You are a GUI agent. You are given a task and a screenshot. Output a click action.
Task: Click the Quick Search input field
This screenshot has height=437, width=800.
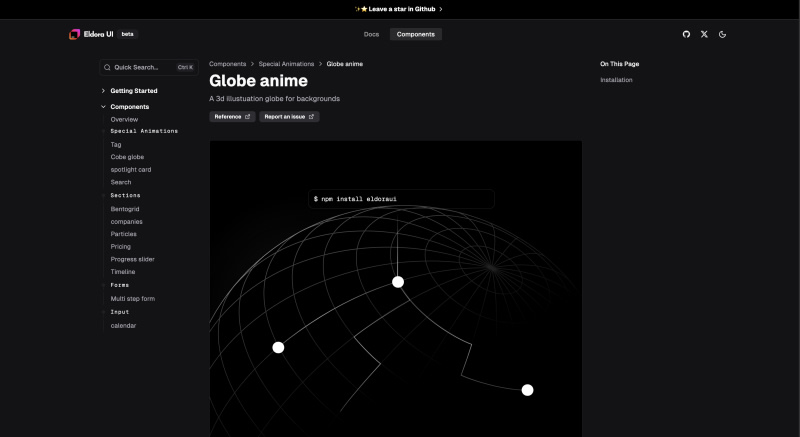[x=147, y=67]
